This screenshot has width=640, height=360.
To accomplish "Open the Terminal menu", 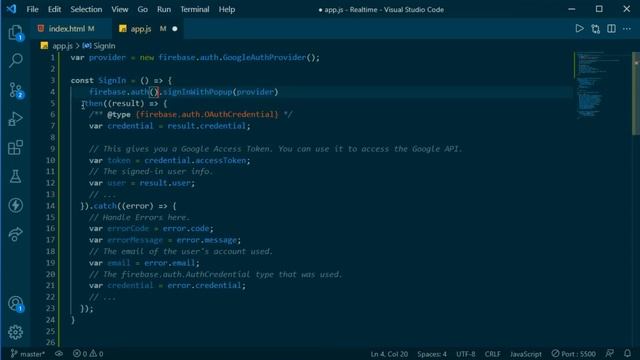I will point(195,9).
